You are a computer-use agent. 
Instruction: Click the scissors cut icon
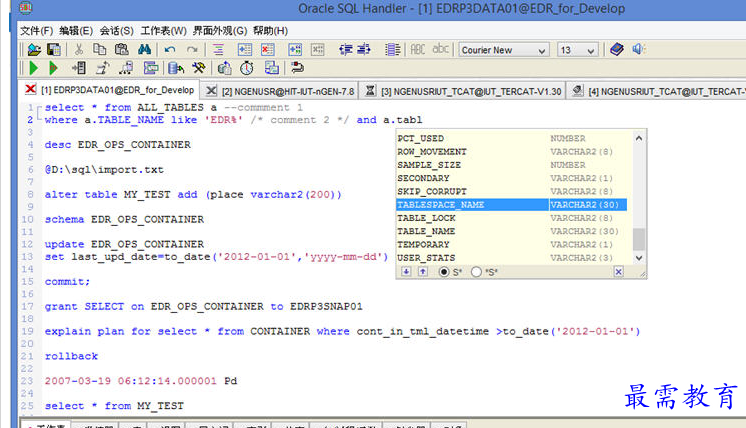tap(79, 49)
